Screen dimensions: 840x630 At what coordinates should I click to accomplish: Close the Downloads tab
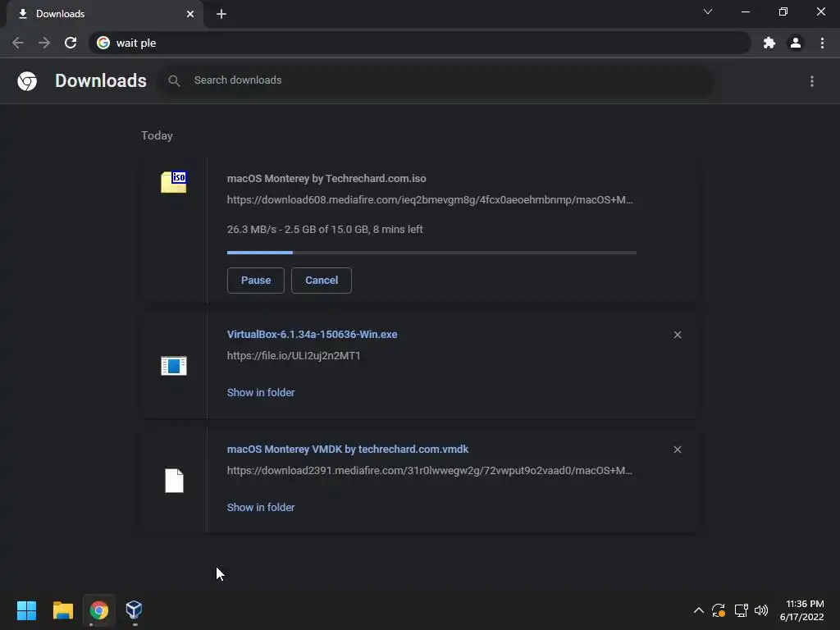190,14
